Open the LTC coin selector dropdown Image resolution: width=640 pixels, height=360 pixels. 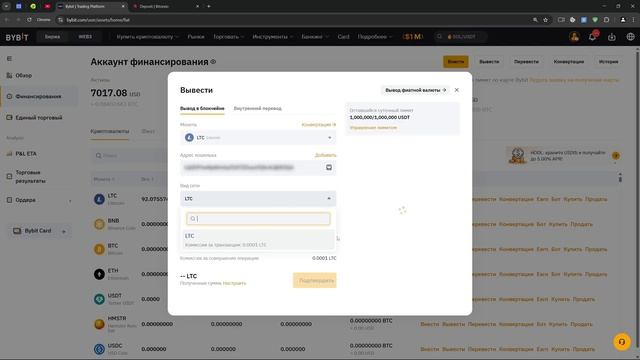click(258, 138)
